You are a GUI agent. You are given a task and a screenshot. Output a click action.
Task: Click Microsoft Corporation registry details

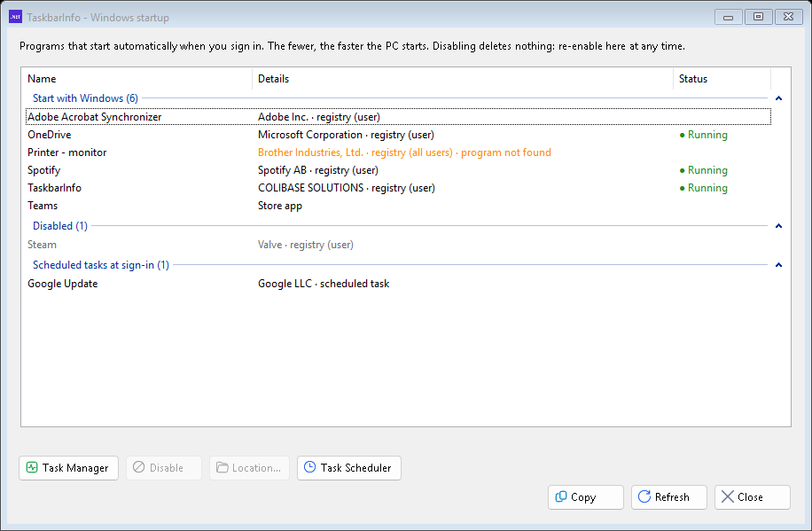(x=346, y=135)
